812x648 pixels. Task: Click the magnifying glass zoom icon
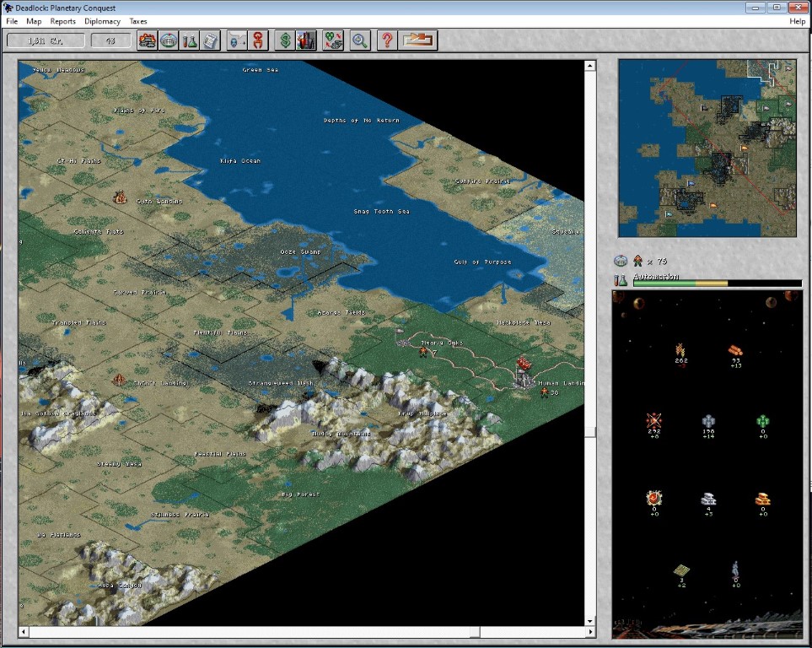(360, 40)
